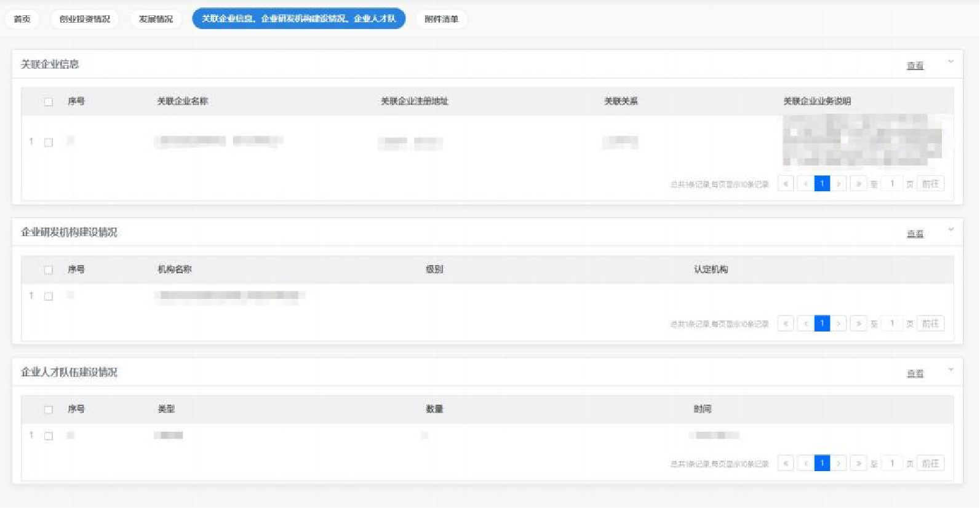Screen dimensions: 980x508
Task: Click 序号 header in 关联企业信息 table
Action: [76, 101]
